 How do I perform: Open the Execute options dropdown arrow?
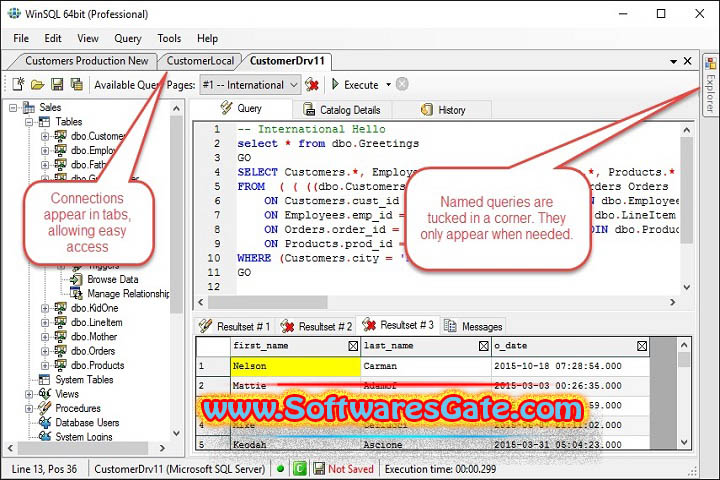388,85
